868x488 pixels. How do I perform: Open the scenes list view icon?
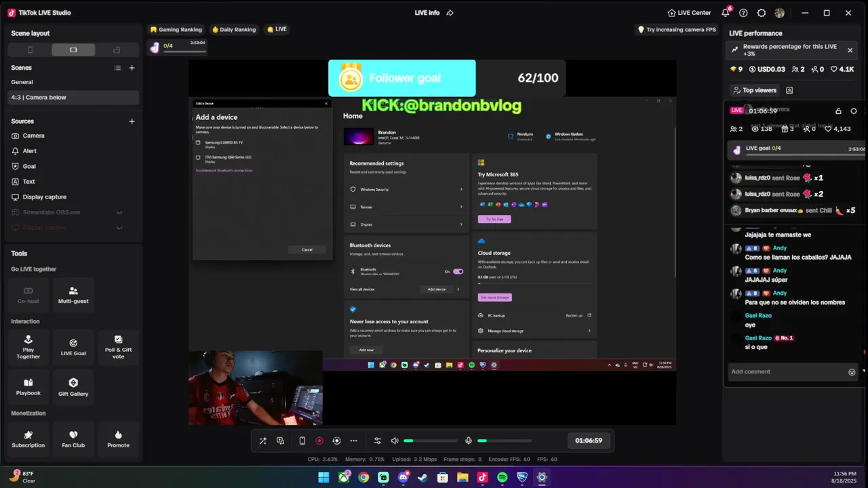[117, 68]
